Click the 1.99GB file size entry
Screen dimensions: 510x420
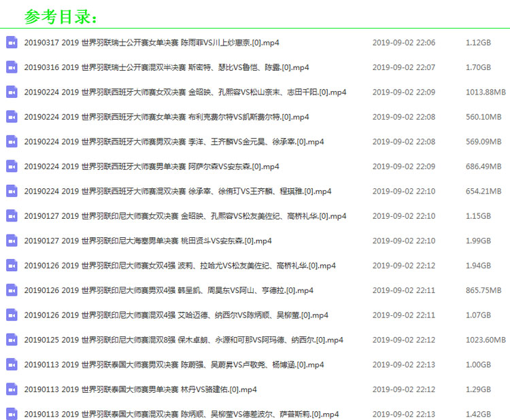click(478, 241)
